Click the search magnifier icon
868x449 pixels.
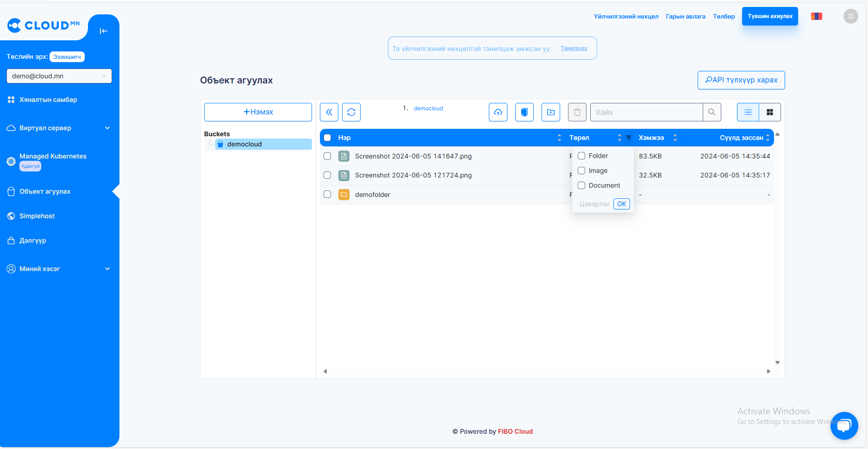tap(712, 112)
